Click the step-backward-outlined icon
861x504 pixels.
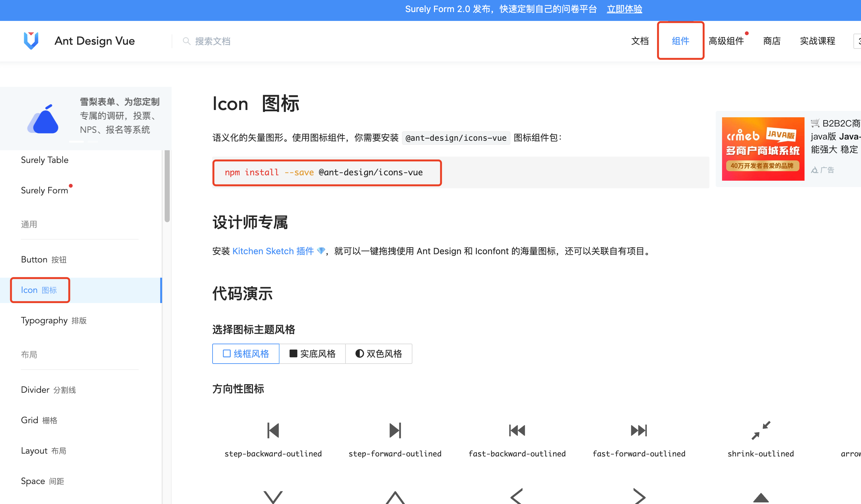coord(273,430)
